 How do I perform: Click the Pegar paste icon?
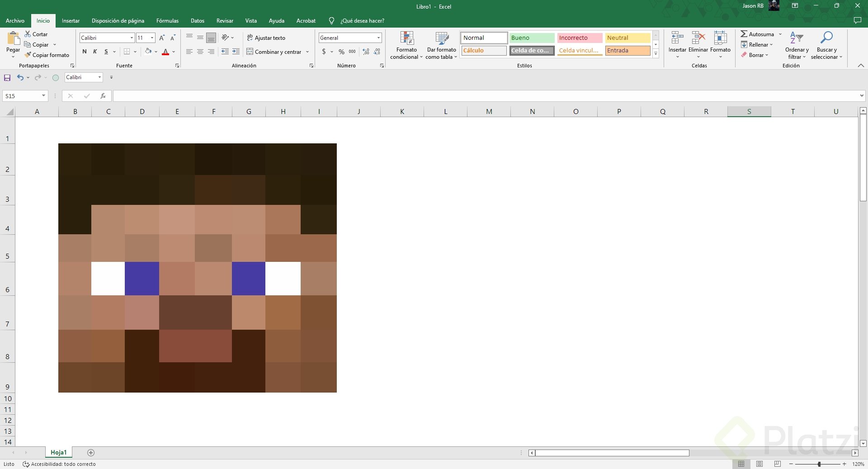click(13, 38)
